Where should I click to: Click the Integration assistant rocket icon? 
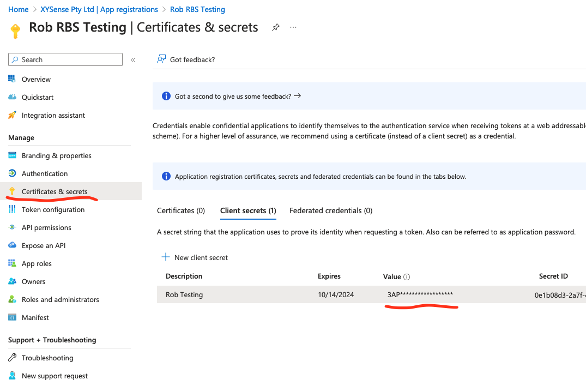[12, 114]
